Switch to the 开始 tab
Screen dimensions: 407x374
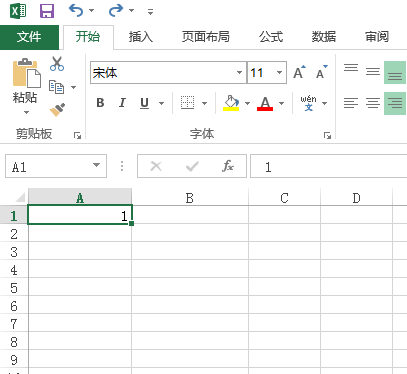(88, 37)
